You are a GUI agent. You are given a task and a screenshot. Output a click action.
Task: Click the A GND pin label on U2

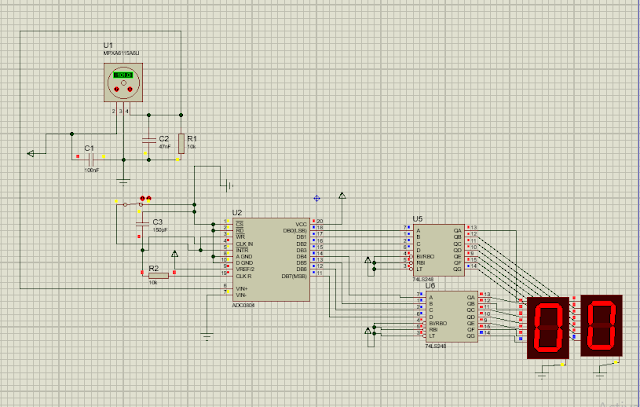point(244,256)
